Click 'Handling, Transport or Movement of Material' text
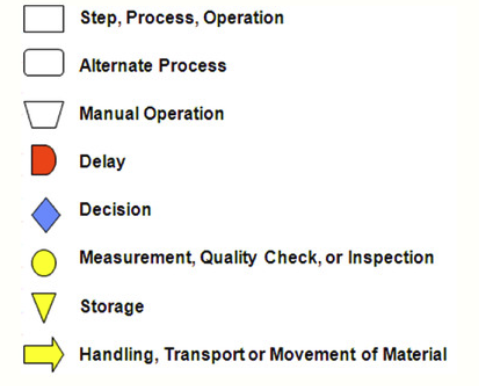The height and width of the screenshot is (386, 479). coord(263,355)
